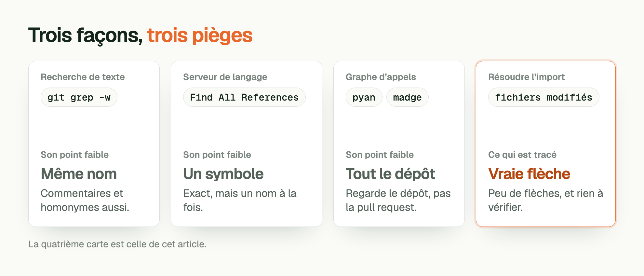Screen dimensions: 644x276
Task: Click the "git grep -w" code chip
Action: [x=79, y=97]
